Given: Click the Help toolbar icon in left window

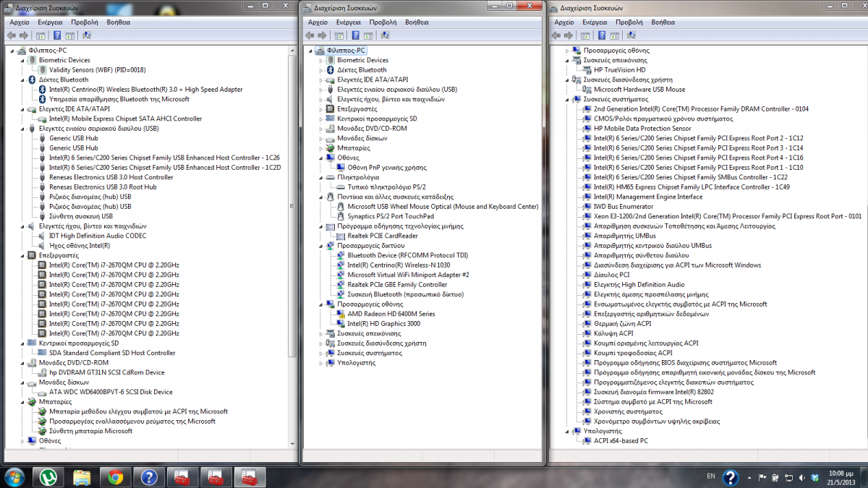Looking at the screenshot, I should [x=57, y=35].
